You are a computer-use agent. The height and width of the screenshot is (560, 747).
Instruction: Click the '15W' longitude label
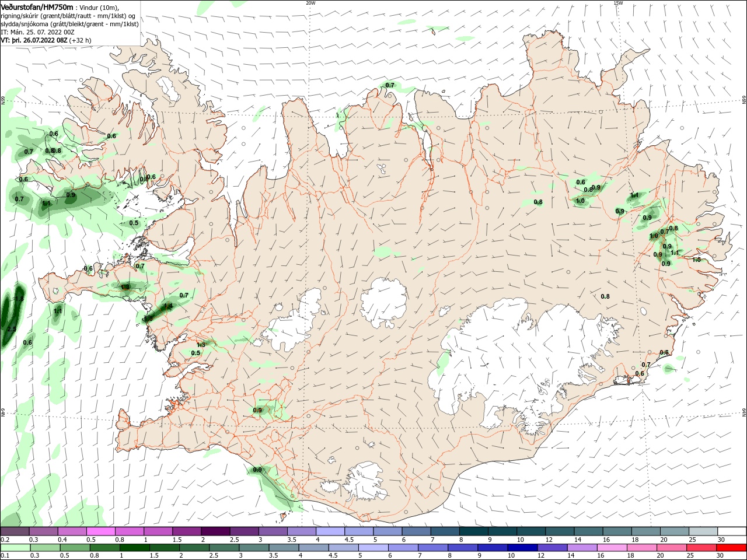click(618, 3)
